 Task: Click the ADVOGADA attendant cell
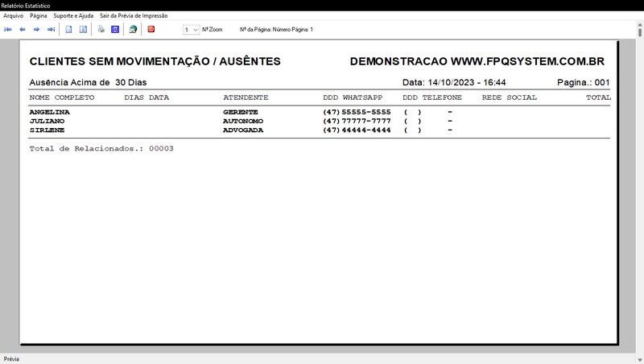pyautogui.click(x=243, y=130)
